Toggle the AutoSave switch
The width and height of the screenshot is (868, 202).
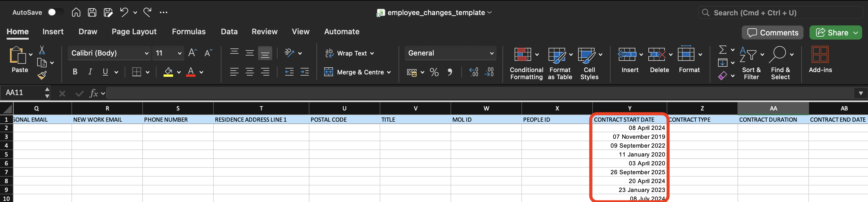(x=55, y=12)
